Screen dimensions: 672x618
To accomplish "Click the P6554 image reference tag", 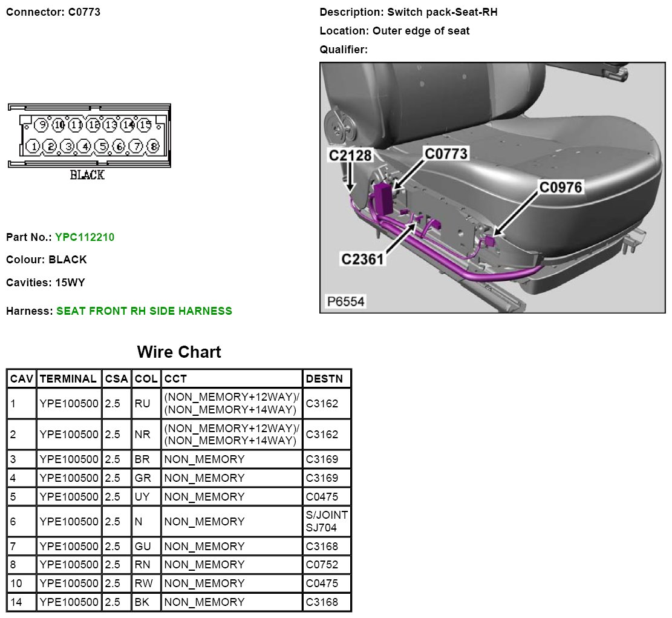I will pos(346,301).
